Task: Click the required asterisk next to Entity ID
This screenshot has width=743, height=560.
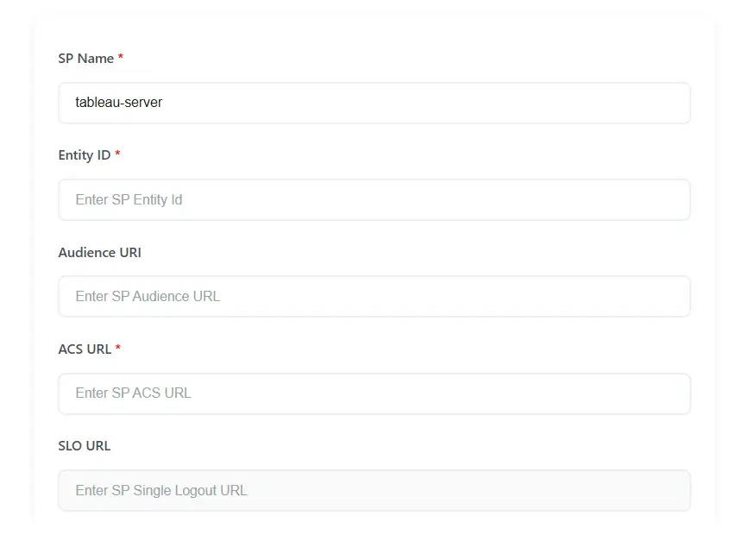Action: pos(116,154)
